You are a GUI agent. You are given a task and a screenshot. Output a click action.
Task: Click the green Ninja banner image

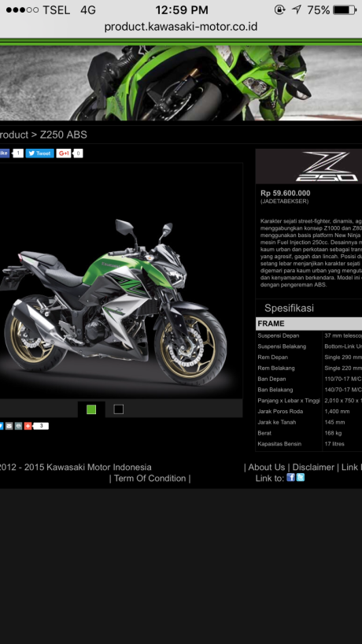point(181,83)
